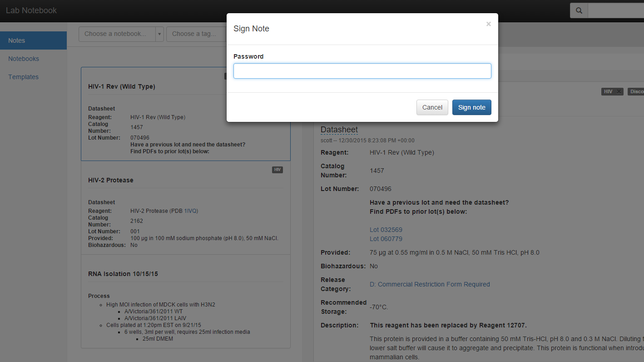Open the Commercial Restriction Form Required link
Image resolution: width=644 pixels, height=362 pixels.
pos(429,284)
